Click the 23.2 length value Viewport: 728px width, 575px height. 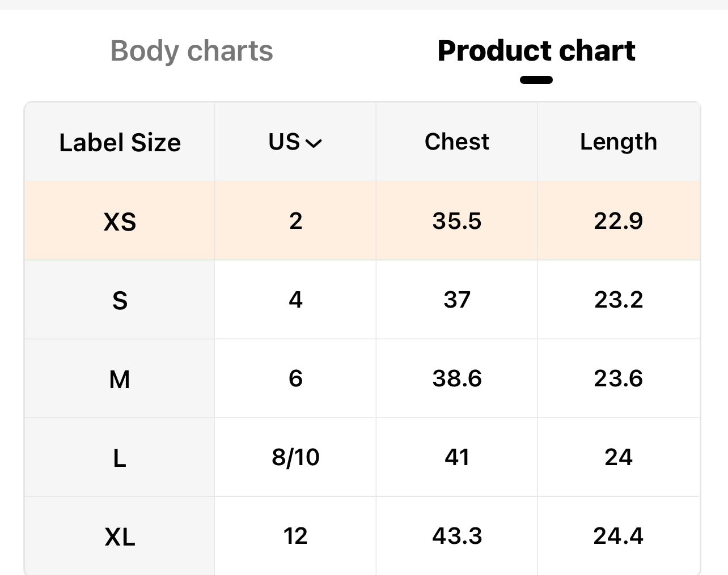tap(618, 300)
